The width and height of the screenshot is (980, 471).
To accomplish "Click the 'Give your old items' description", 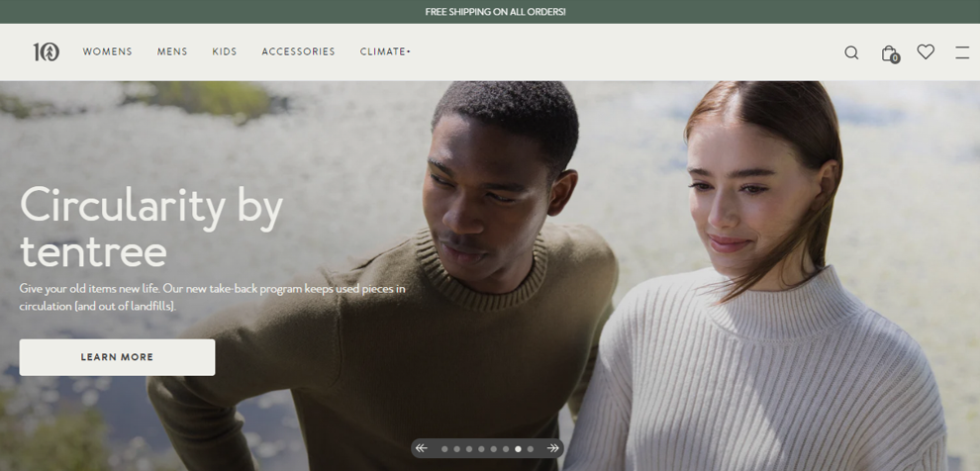I will pos(213,297).
